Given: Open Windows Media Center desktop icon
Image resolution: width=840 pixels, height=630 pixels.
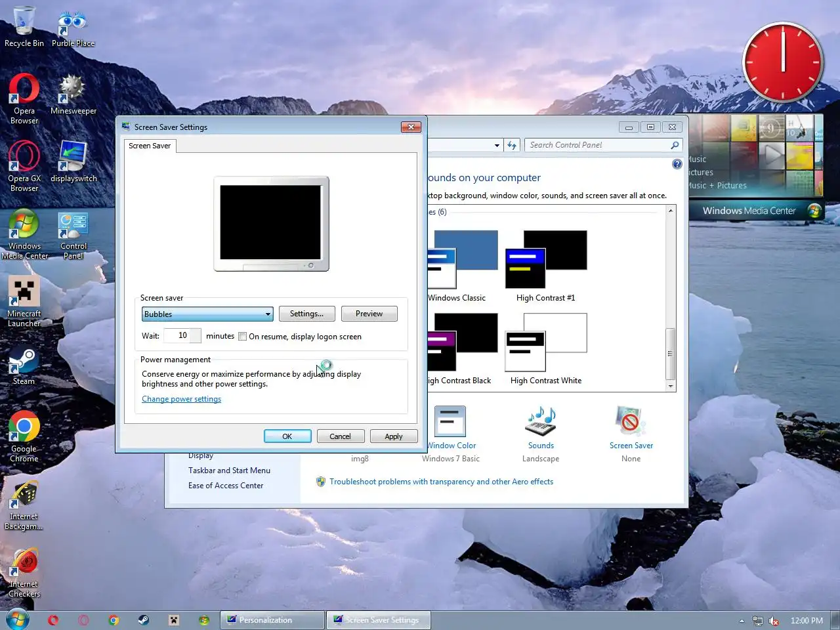Looking at the screenshot, I should [x=24, y=234].
